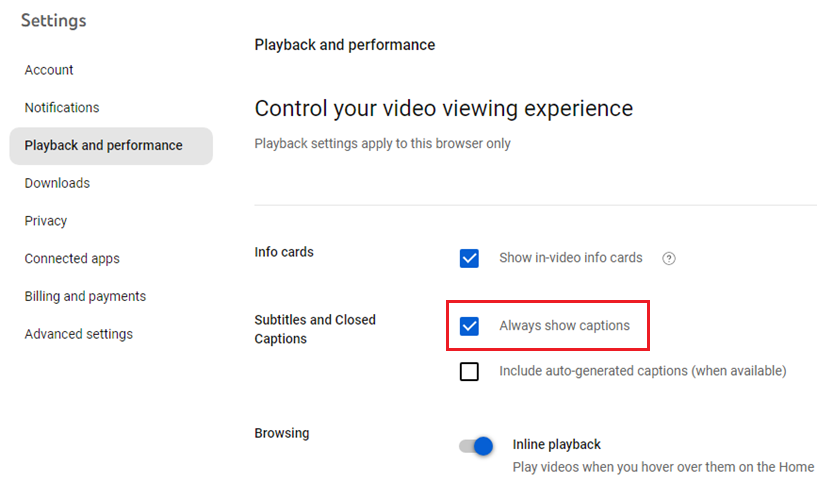Disable the Always show captions checkbox
817x482 pixels.
pos(469,326)
